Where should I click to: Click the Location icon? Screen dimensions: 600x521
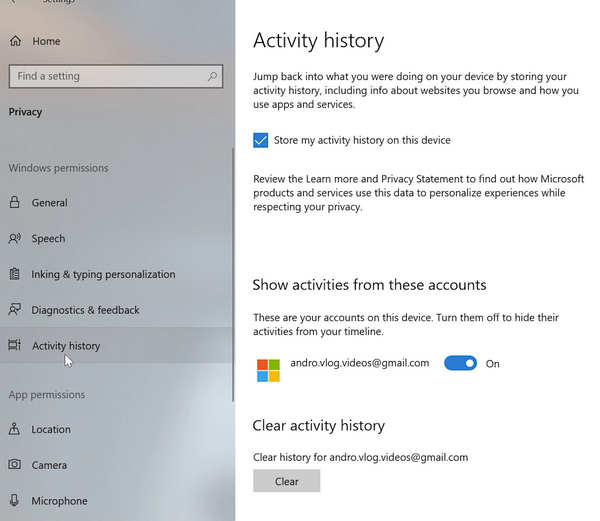pyautogui.click(x=14, y=429)
